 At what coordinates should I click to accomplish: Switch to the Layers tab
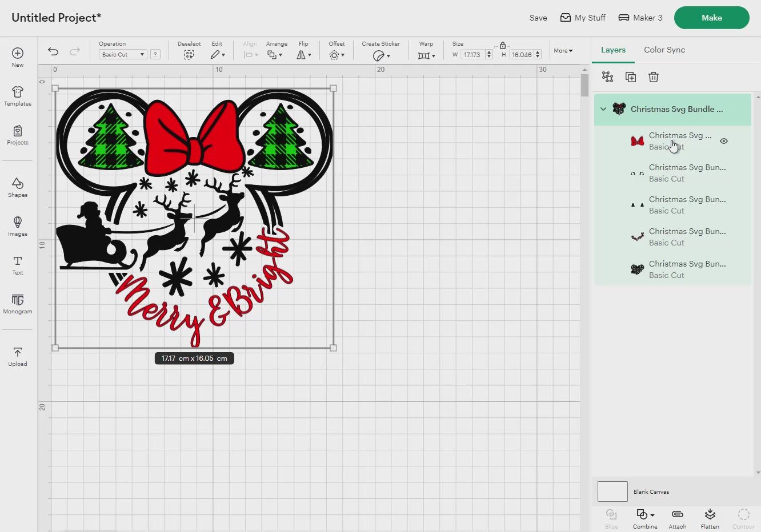pyautogui.click(x=613, y=50)
